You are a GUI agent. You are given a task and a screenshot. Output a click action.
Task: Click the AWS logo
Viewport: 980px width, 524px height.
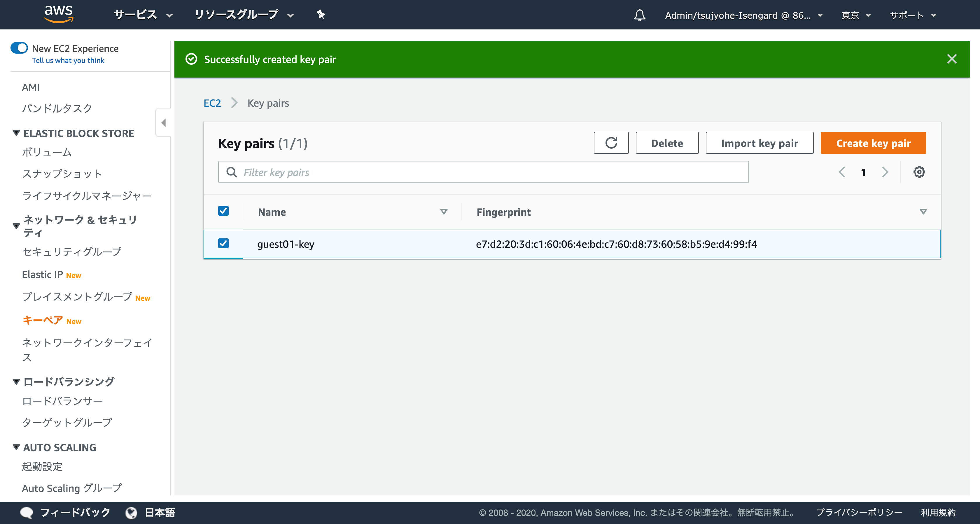(x=59, y=15)
